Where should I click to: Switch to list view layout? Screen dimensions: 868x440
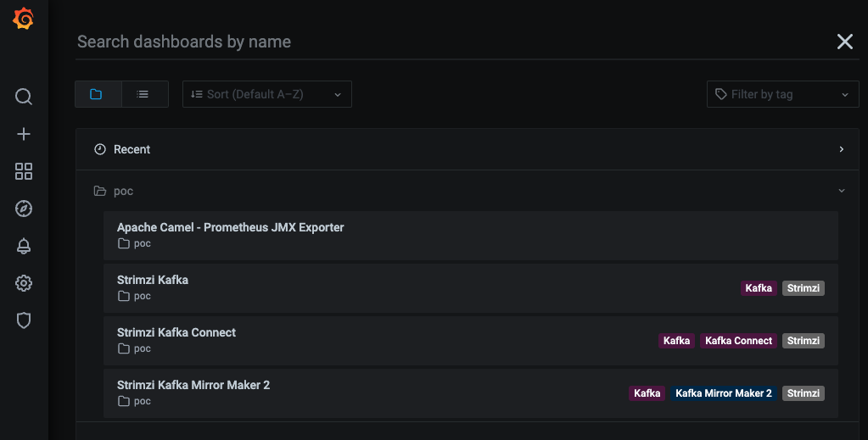coord(145,94)
